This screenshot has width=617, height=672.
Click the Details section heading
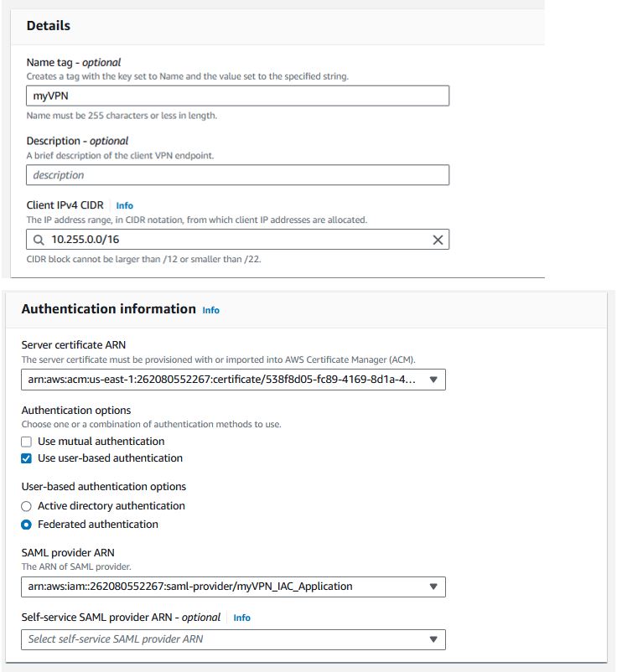pyautogui.click(x=49, y=26)
